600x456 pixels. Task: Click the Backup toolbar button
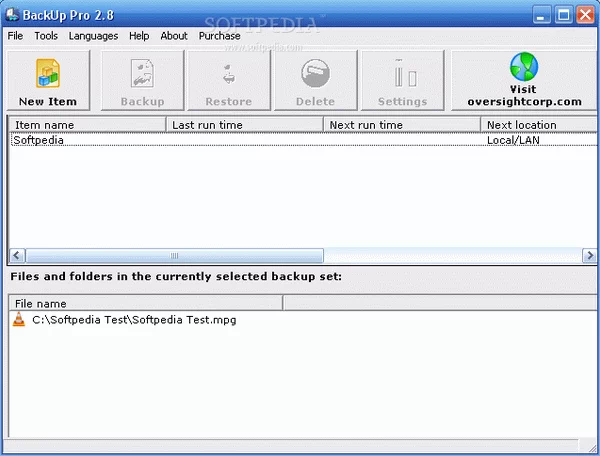142,80
